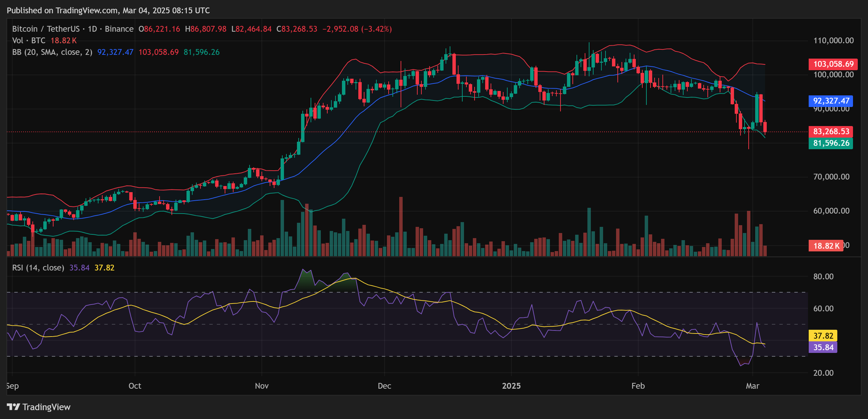Click the red 83,268.53 last price label

coord(831,131)
